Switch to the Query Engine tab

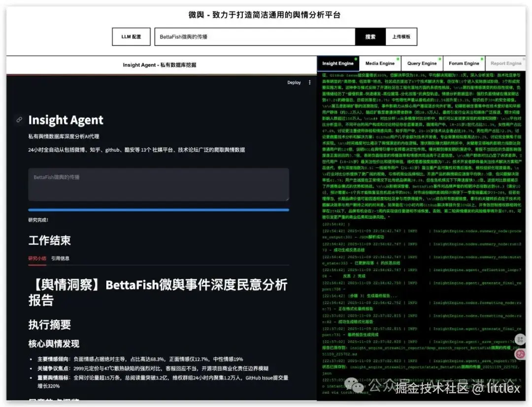tap(422, 63)
